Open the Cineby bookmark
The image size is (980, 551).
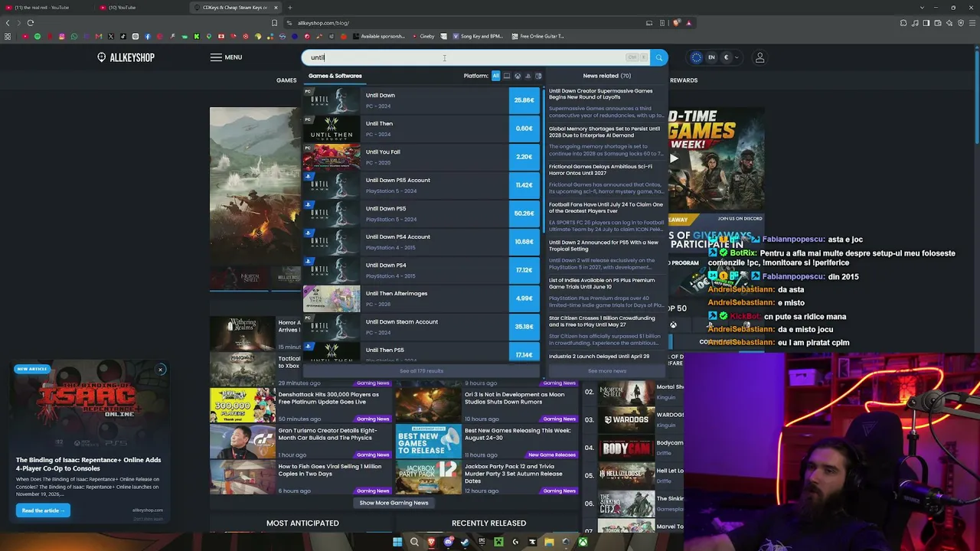(x=423, y=36)
